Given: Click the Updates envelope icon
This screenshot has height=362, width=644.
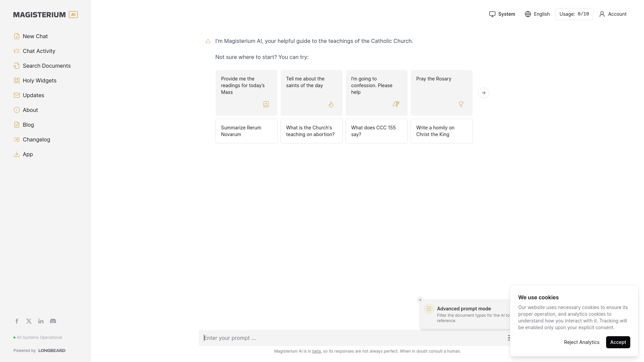Looking at the screenshot, I should [16, 96].
